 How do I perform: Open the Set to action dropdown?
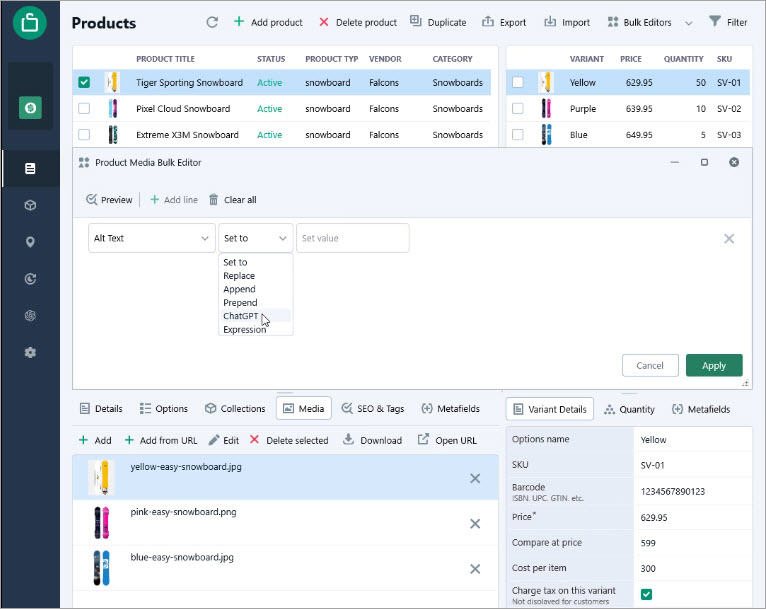coord(255,238)
